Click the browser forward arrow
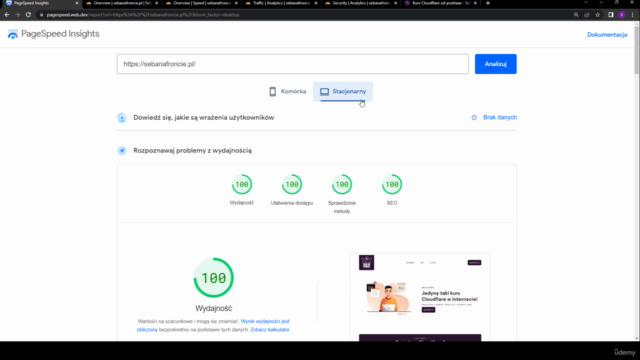This screenshot has width=640, height=360. pyautogui.click(x=18, y=15)
